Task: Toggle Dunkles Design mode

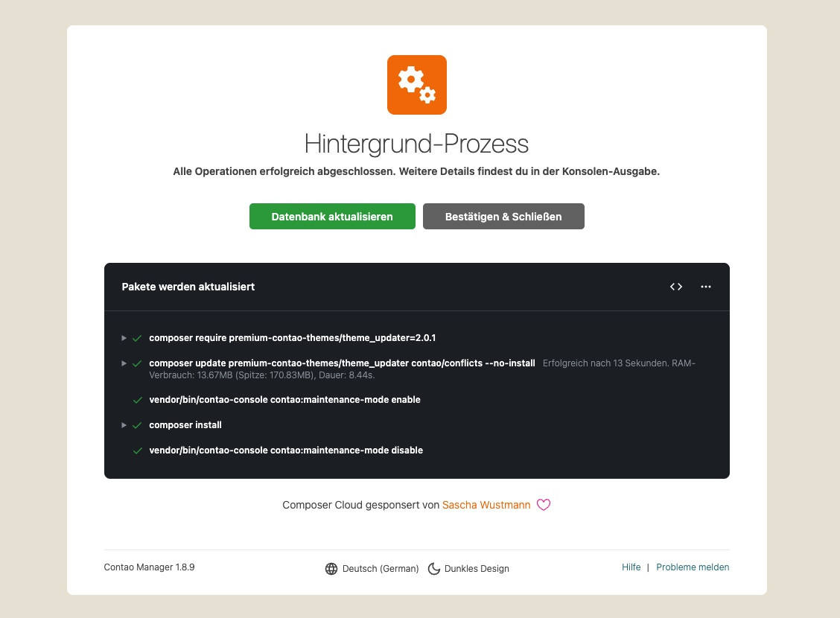Action: pyautogui.click(x=477, y=569)
